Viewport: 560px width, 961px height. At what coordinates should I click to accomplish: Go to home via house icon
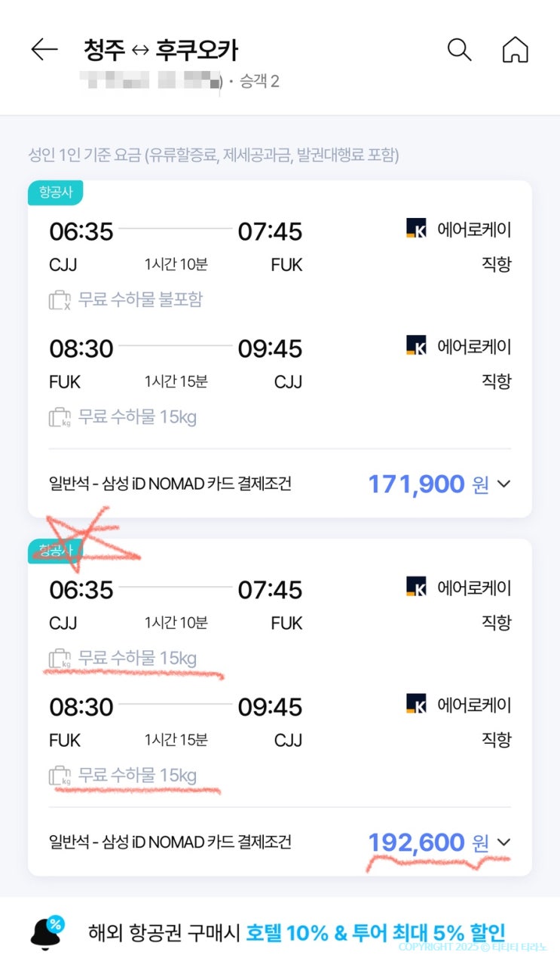coord(515,50)
